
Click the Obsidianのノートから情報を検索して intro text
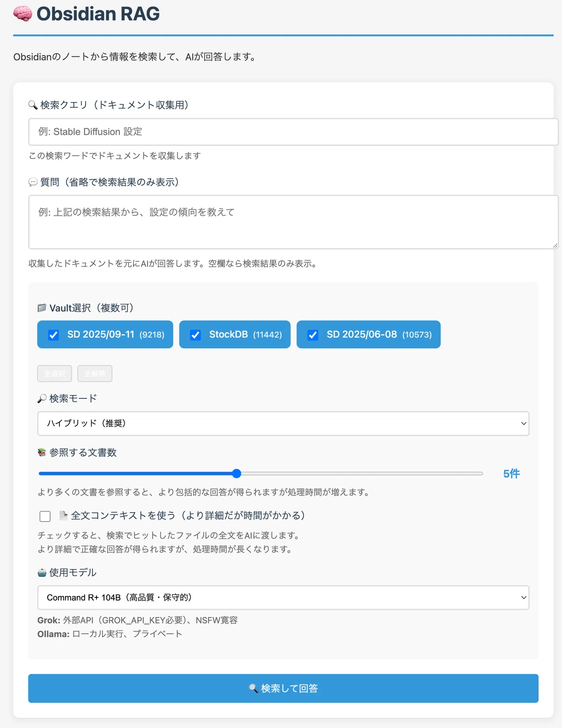[135, 57]
